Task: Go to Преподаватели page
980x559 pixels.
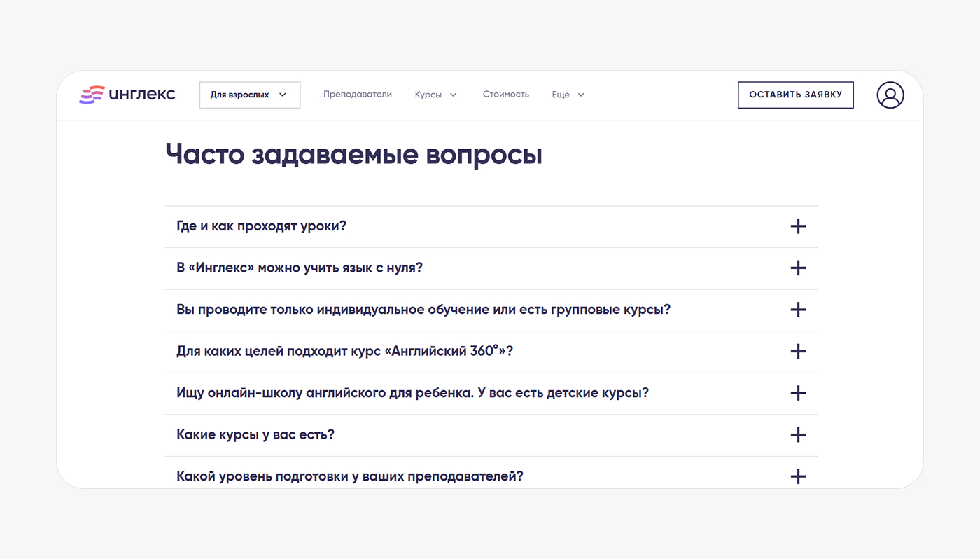Action: click(358, 95)
